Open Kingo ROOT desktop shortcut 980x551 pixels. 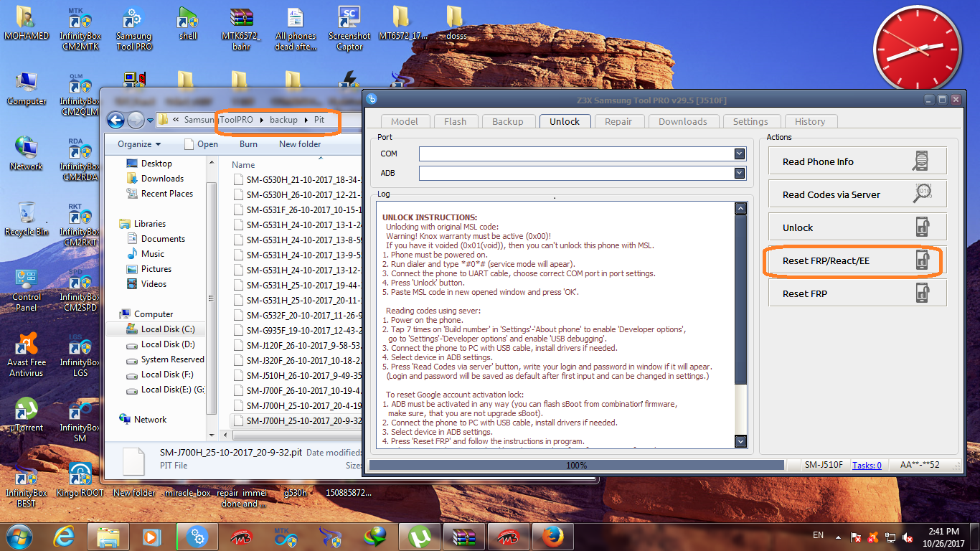[x=80, y=480]
